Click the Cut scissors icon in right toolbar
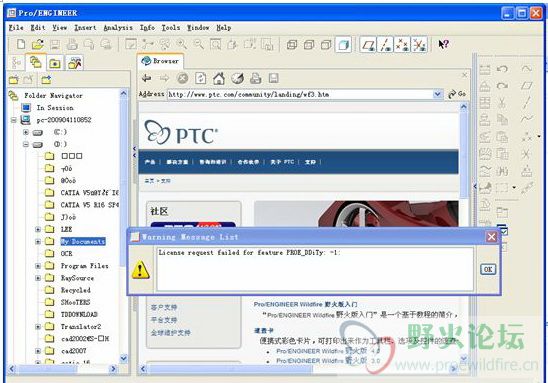548x383 pixels. tap(502, 103)
